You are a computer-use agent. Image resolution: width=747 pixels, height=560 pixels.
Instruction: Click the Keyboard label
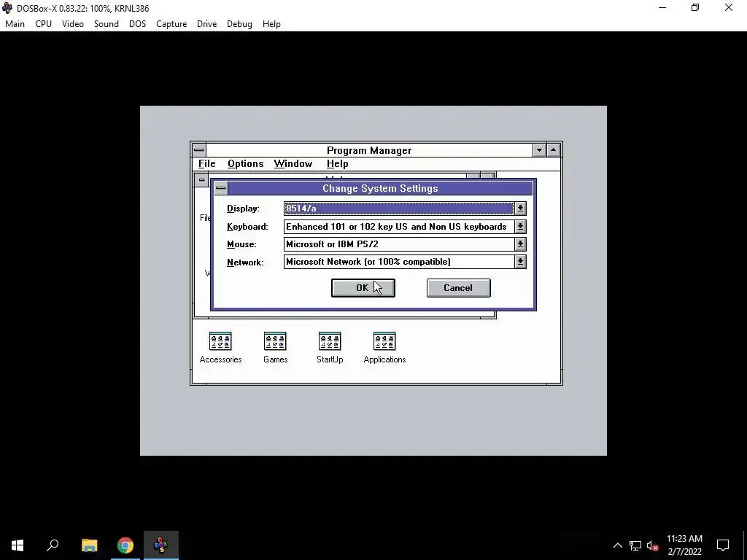[x=247, y=227]
